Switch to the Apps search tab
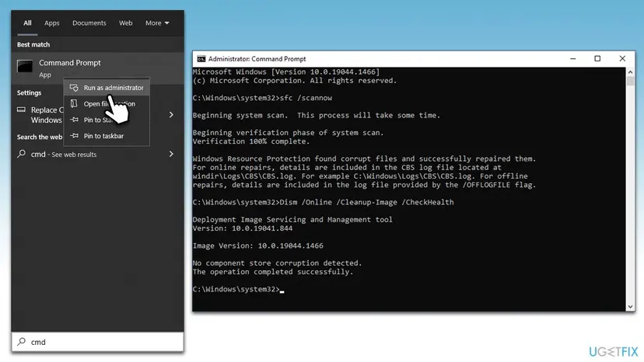The image size is (644, 362). coord(52,23)
